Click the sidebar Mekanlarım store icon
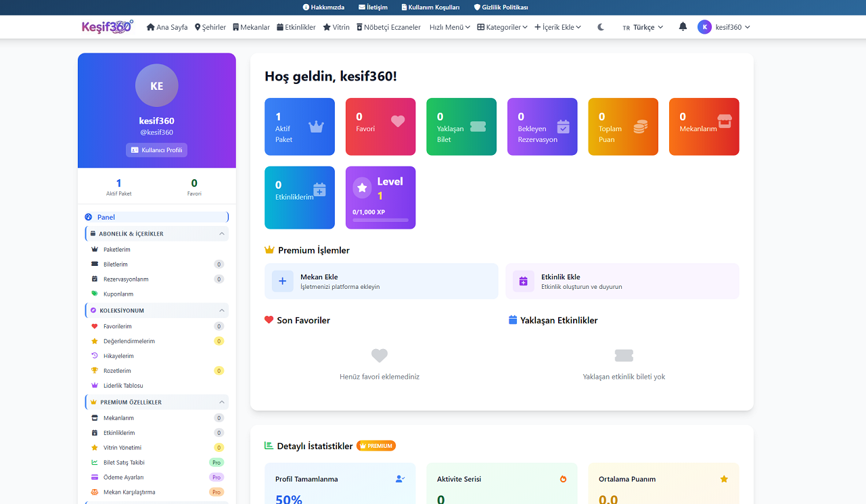 (x=95, y=418)
